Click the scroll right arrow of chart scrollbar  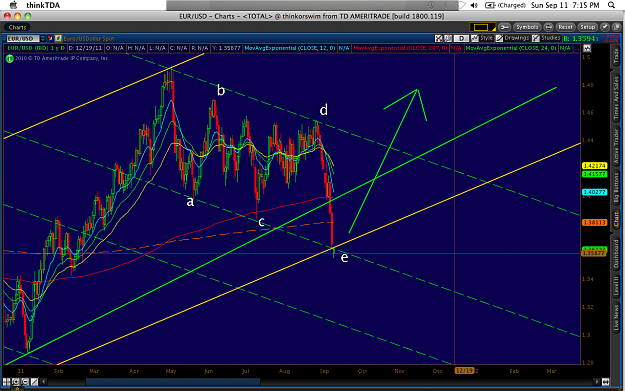pos(597,382)
